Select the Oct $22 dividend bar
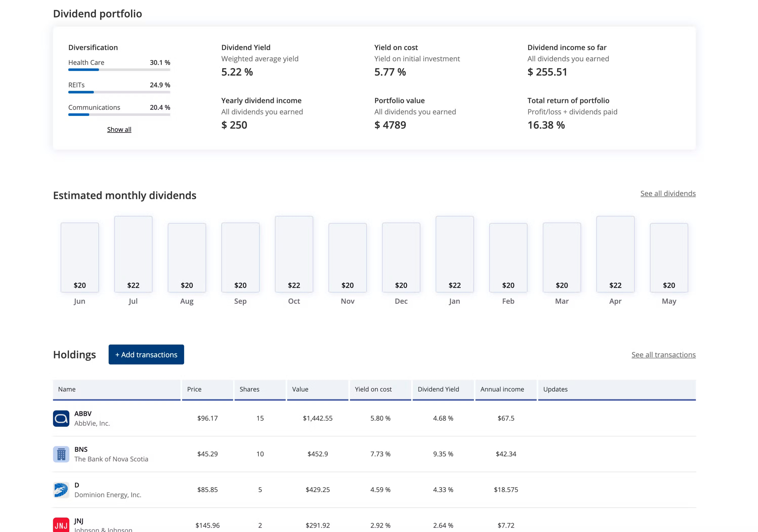Screen dimensions: 758x532 pyautogui.click(x=294, y=254)
